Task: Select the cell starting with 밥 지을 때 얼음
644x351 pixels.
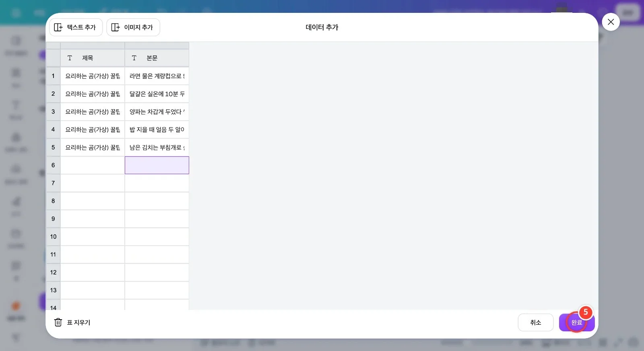Action: tap(157, 129)
